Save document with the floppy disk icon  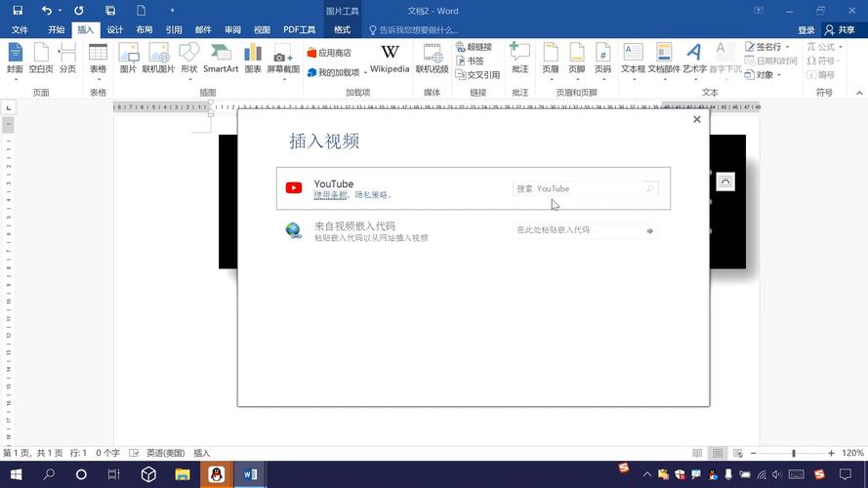18,11
